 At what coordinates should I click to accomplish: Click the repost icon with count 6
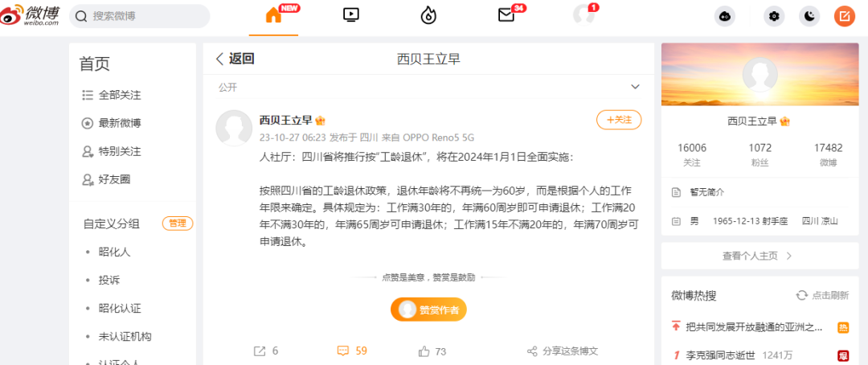click(x=266, y=351)
